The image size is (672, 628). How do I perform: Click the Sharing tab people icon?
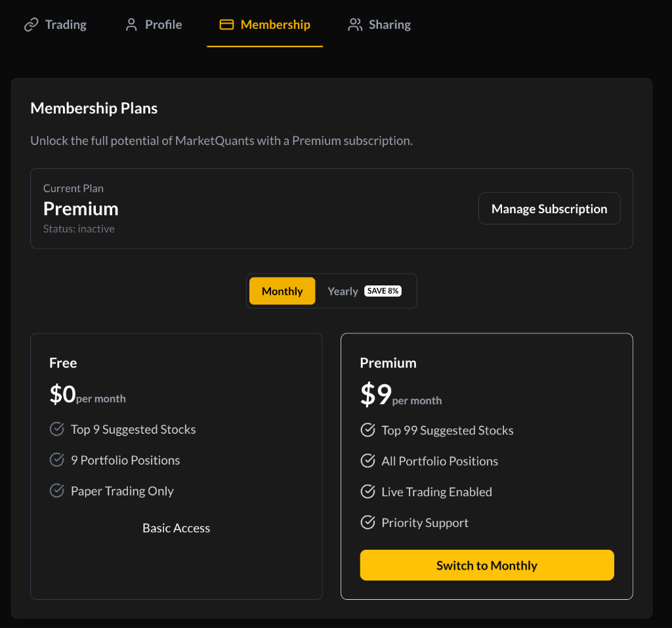coord(355,25)
